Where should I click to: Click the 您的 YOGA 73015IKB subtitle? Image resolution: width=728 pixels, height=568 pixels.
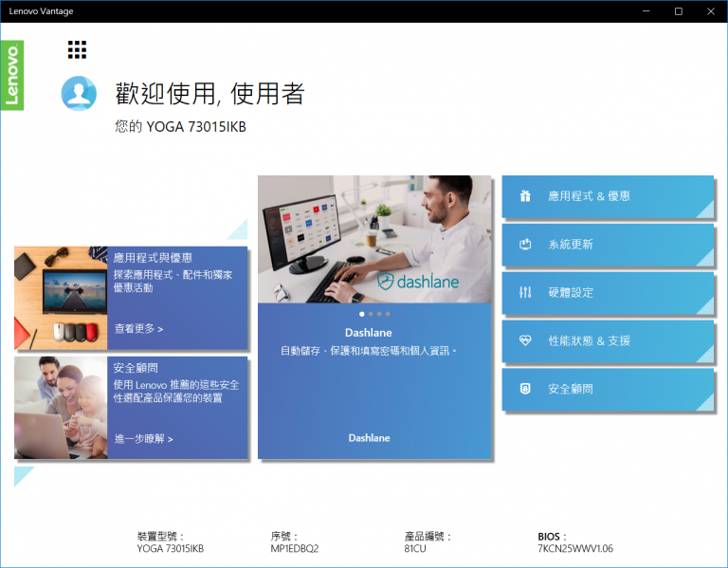(181, 126)
